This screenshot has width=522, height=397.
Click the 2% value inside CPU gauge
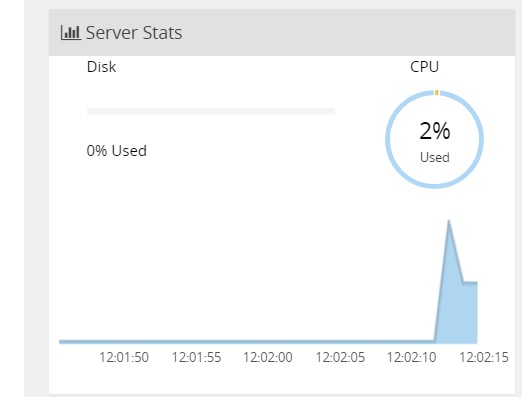coord(435,131)
